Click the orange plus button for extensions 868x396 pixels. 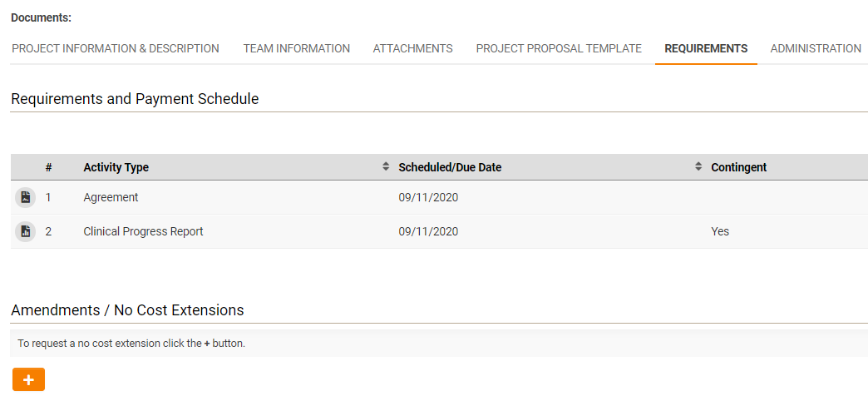(x=28, y=379)
